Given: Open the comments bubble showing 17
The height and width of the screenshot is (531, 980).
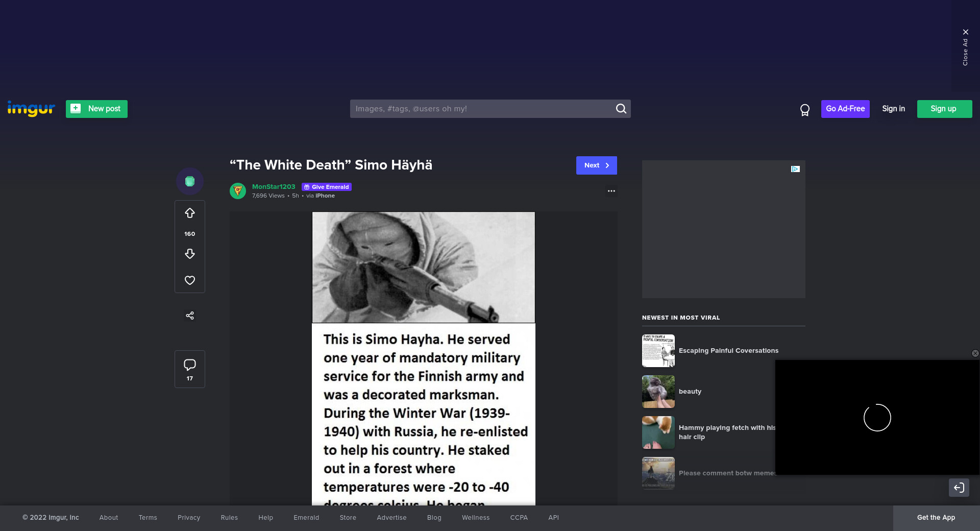Looking at the screenshot, I should tap(189, 369).
